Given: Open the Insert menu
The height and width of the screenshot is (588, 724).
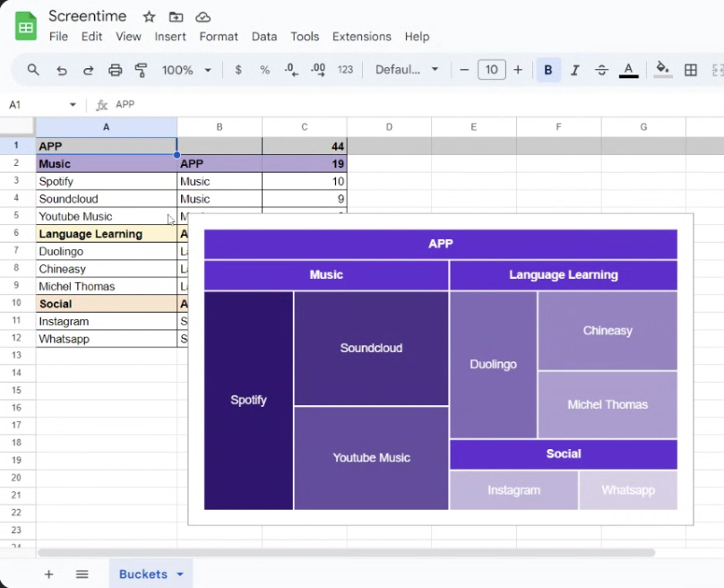Looking at the screenshot, I should (170, 37).
